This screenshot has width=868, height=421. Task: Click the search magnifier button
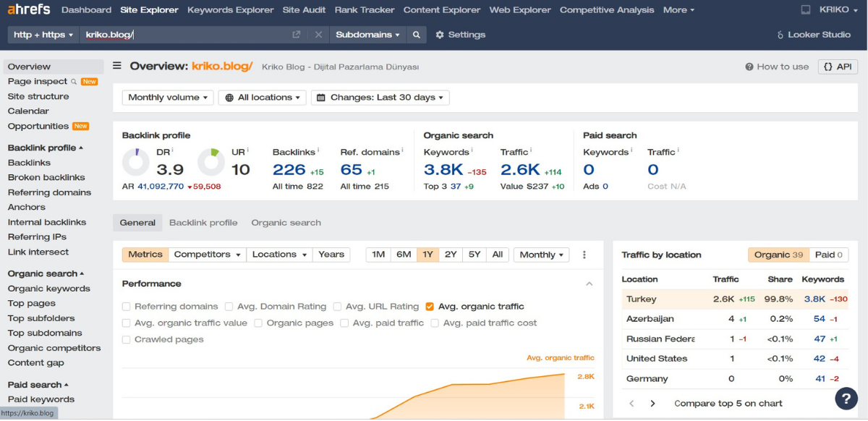point(416,35)
